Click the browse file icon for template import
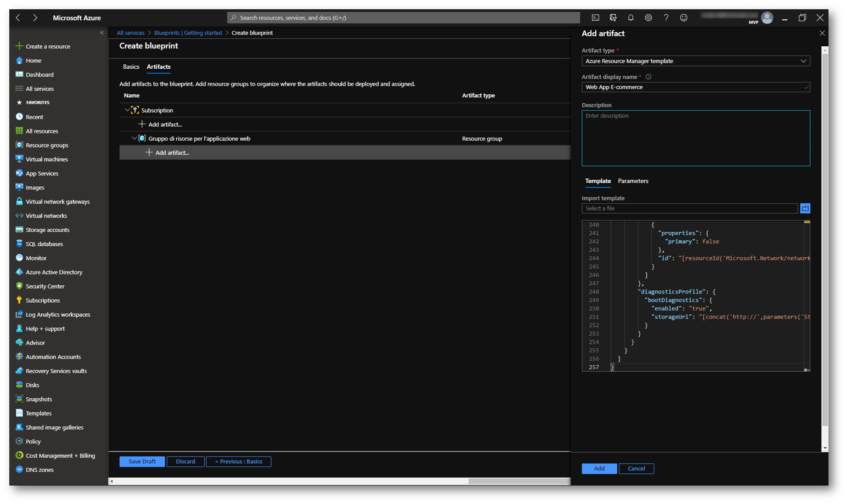This screenshot has width=847, height=504. click(805, 208)
